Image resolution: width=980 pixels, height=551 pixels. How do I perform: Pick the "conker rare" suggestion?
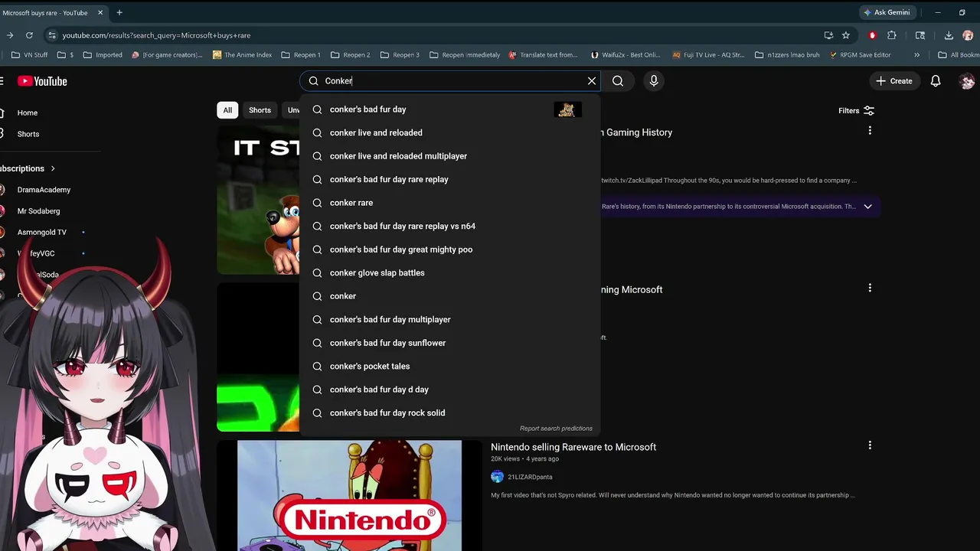[450, 203]
